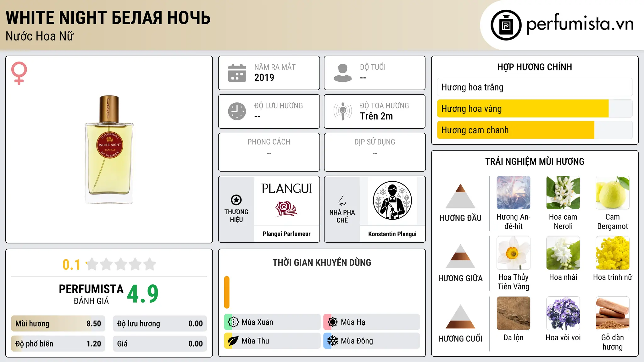Viewport: 644px width, 362px height.
Task: Click the perfumista.vn site name
Action: pos(580,24)
